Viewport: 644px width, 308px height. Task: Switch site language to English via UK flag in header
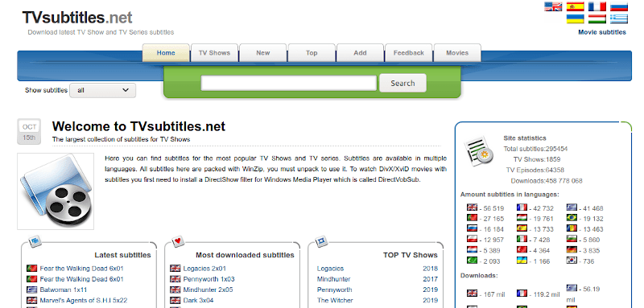coord(553,6)
